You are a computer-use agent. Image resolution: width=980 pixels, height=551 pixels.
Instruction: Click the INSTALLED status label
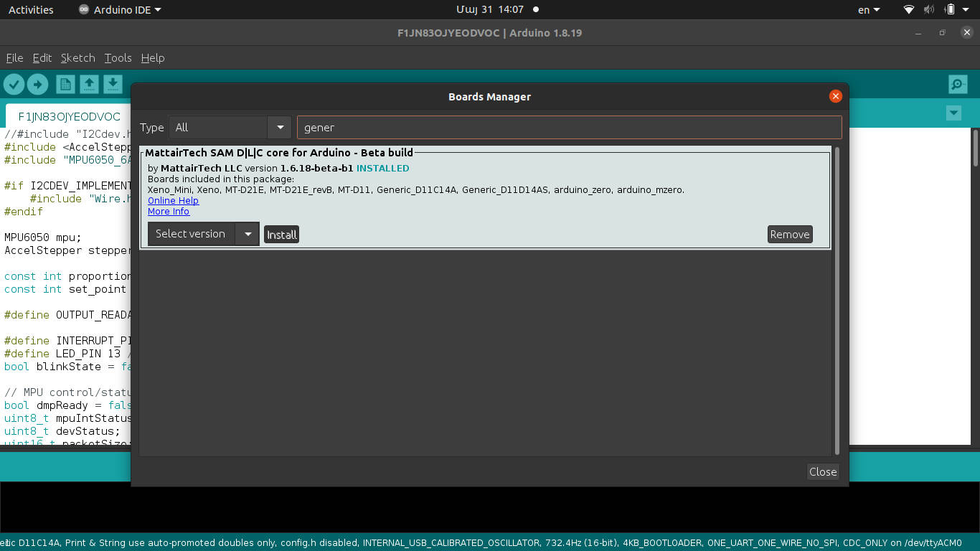(382, 169)
